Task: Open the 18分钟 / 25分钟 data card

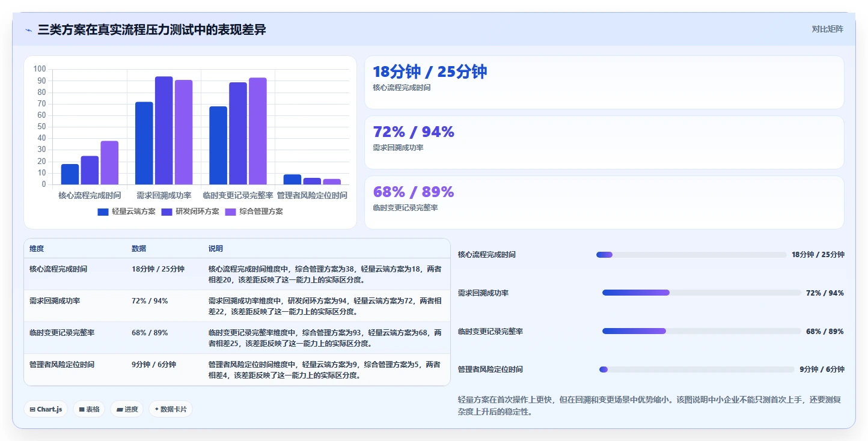Action: [x=604, y=82]
